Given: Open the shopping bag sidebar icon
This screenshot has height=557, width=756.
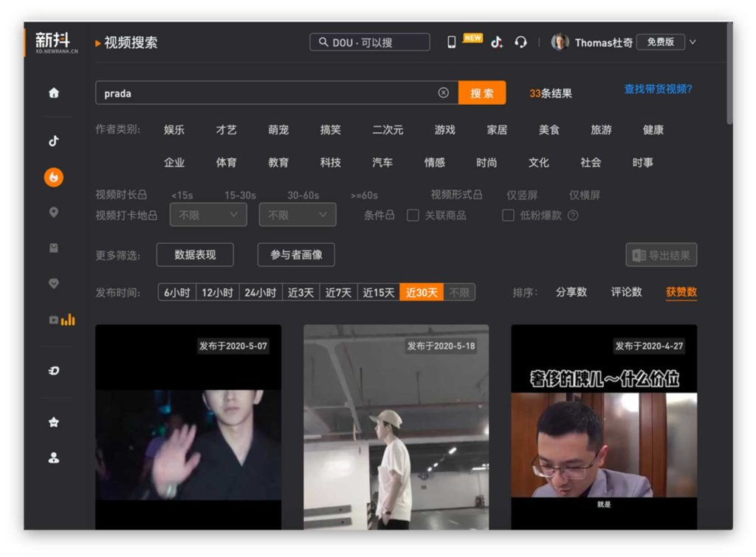Looking at the screenshot, I should pyautogui.click(x=53, y=248).
